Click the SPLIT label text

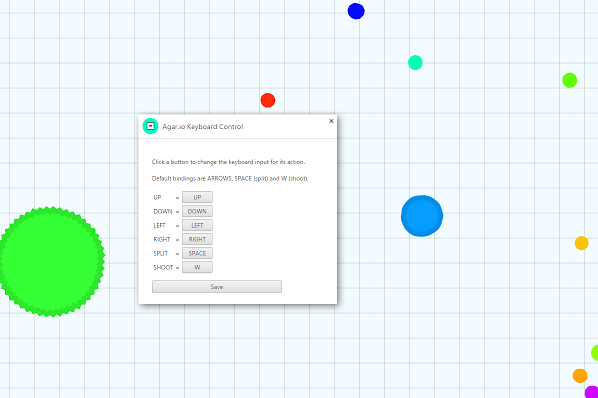click(161, 254)
